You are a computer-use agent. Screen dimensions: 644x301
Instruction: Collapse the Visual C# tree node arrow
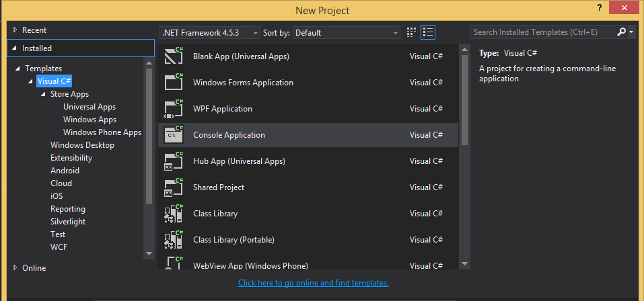click(30, 81)
